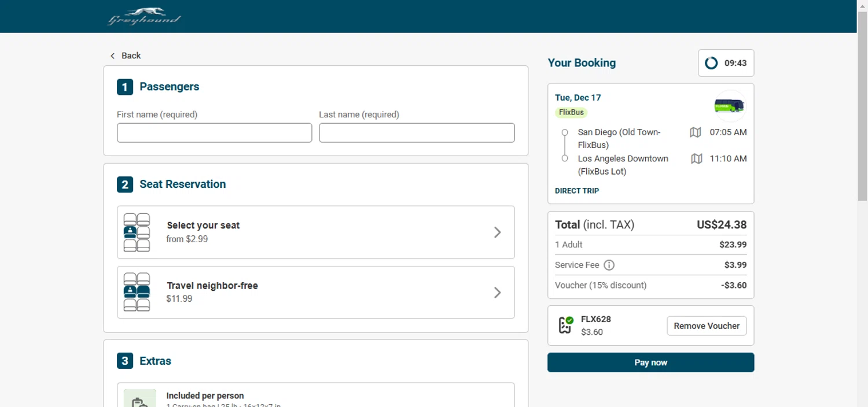Click the FlixBus bus image thumbnail
The height and width of the screenshot is (407, 868).
[x=729, y=106]
